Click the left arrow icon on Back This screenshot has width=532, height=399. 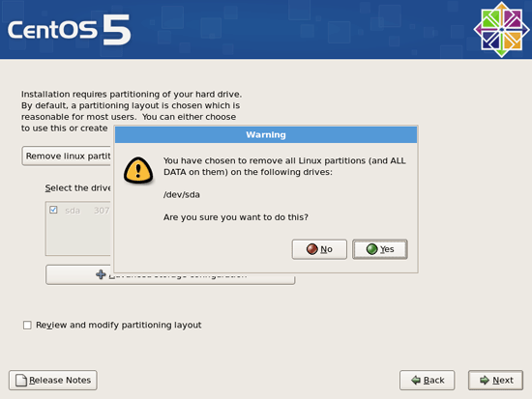[x=416, y=380]
